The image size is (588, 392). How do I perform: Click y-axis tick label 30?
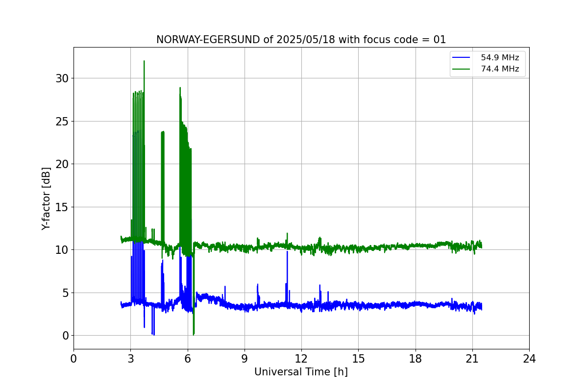click(x=63, y=78)
